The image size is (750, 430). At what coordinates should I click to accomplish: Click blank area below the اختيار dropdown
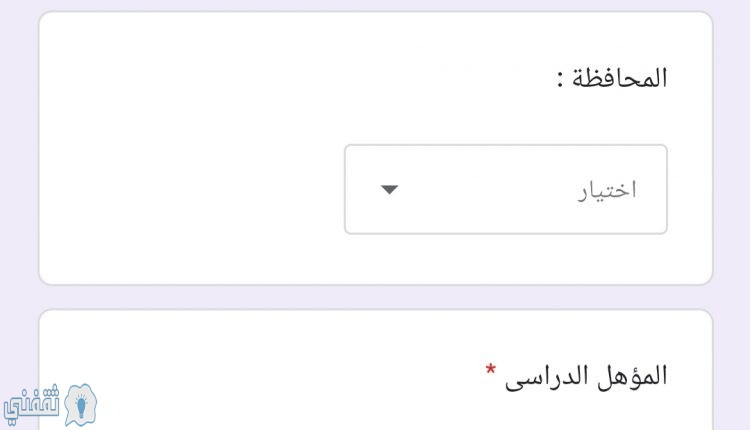tap(506, 258)
